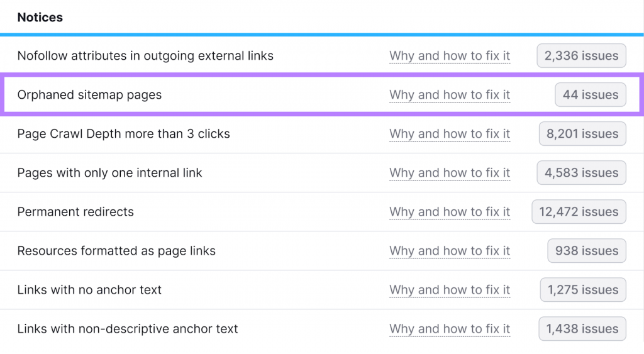Open 'Why and how to fix it' for no anchor text
Image resolution: width=644 pixels, height=354 pixels.
[449, 290]
